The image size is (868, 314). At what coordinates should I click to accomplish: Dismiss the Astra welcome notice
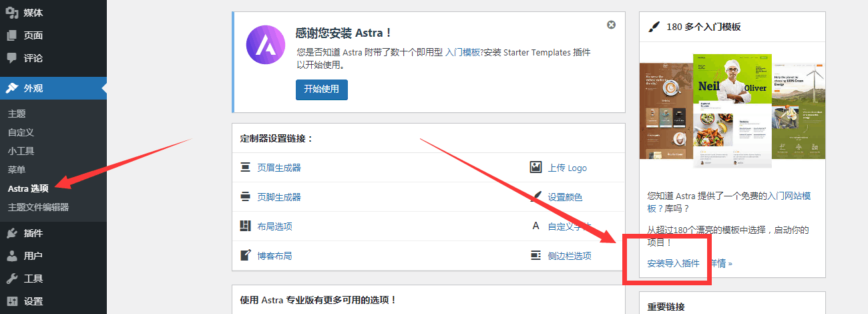click(611, 25)
